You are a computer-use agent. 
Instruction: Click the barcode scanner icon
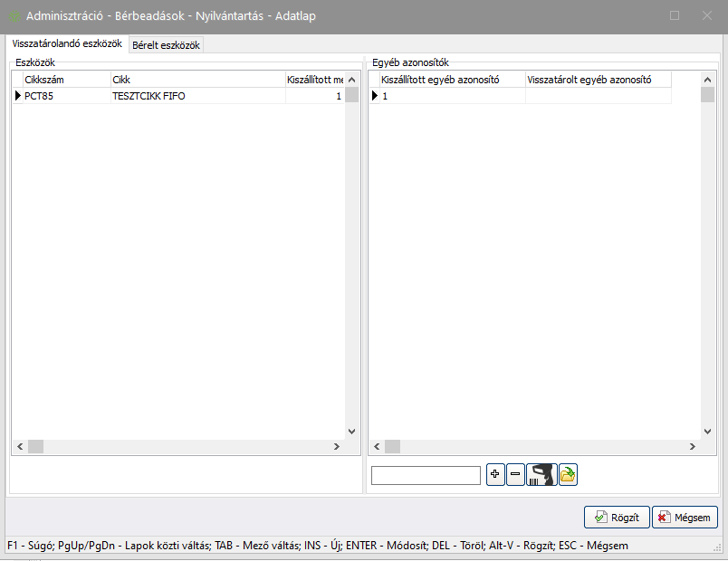(541, 474)
